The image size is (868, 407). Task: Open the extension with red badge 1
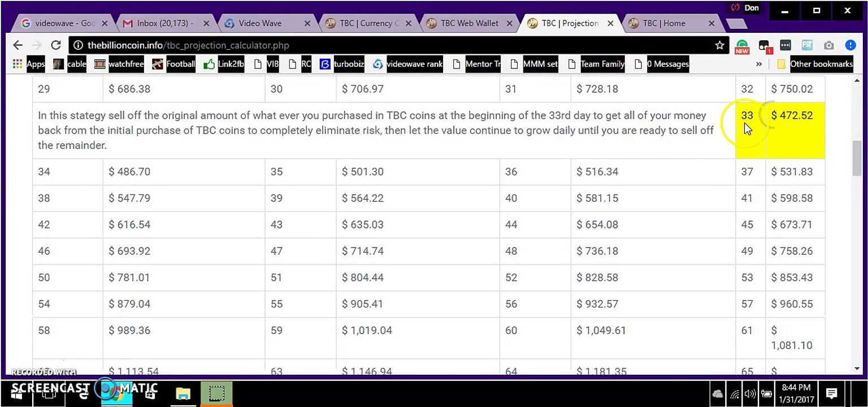pos(764,46)
